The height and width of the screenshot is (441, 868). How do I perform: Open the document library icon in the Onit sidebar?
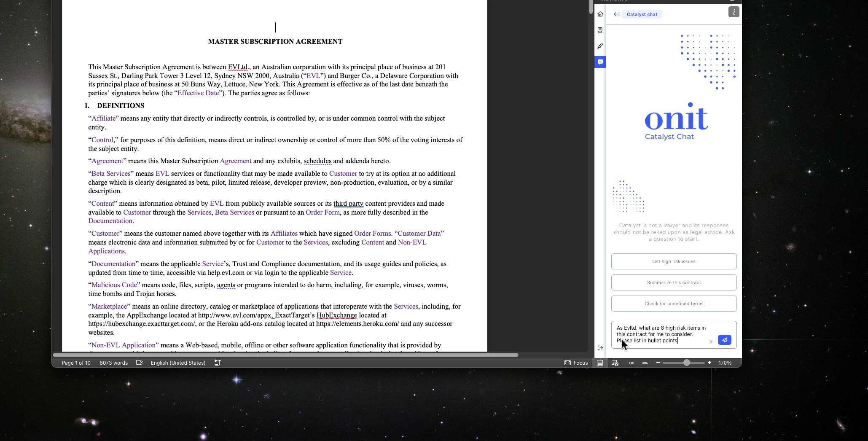(600, 30)
